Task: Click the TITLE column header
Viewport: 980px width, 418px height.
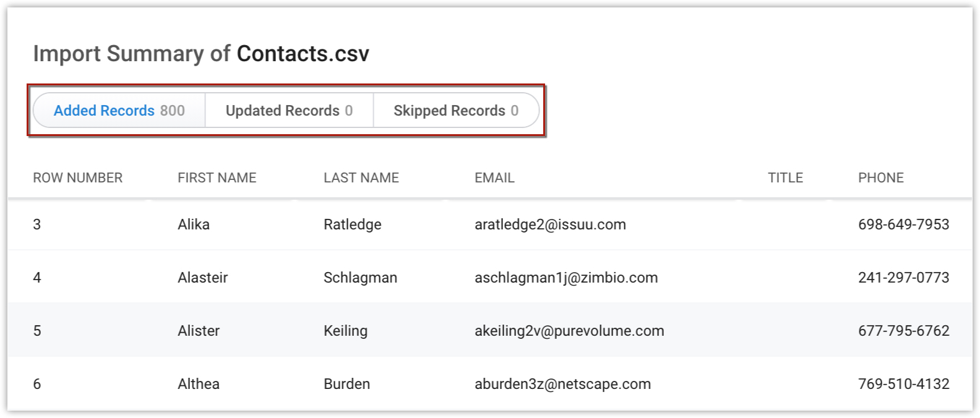Action: coord(785,178)
